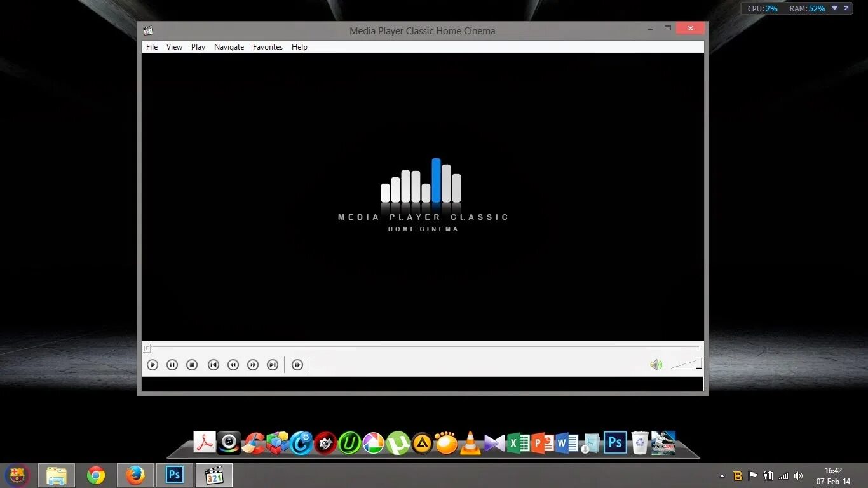Open the Help menu
Screen dimensions: 868x488
pyautogui.click(x=299, y=47)
